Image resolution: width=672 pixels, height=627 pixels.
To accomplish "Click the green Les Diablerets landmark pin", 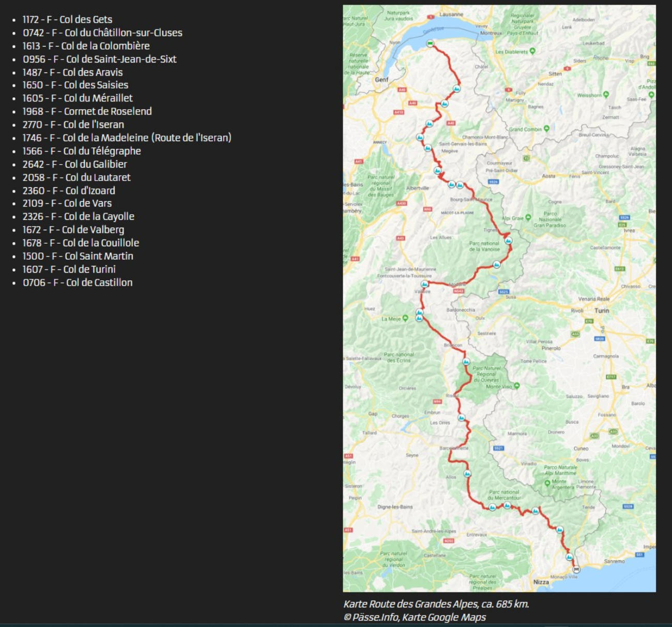I will (532, 51).
